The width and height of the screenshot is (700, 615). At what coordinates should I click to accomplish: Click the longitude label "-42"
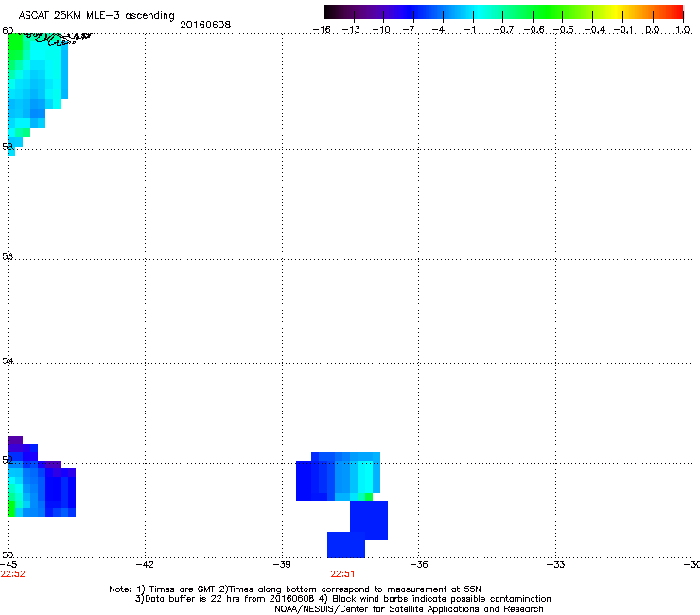tap(145, 565)
